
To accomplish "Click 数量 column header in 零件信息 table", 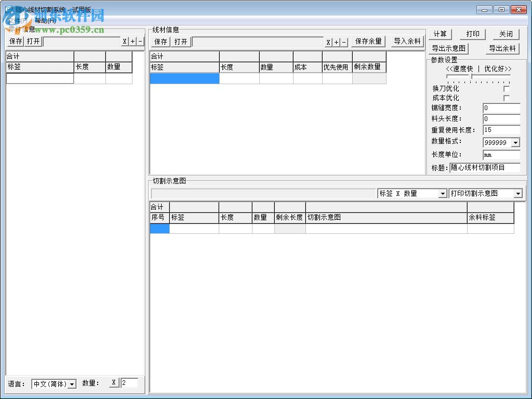I will point(119,67).
